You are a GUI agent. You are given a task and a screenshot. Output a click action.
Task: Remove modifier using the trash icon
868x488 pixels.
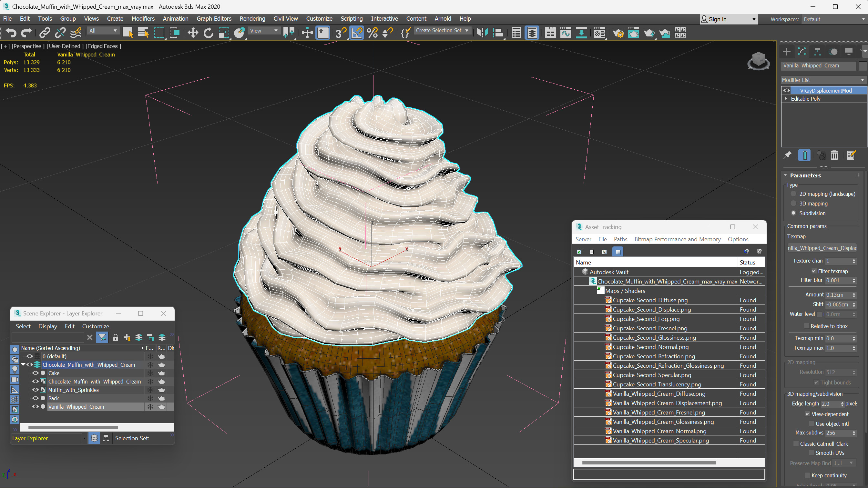pos(834,155)
